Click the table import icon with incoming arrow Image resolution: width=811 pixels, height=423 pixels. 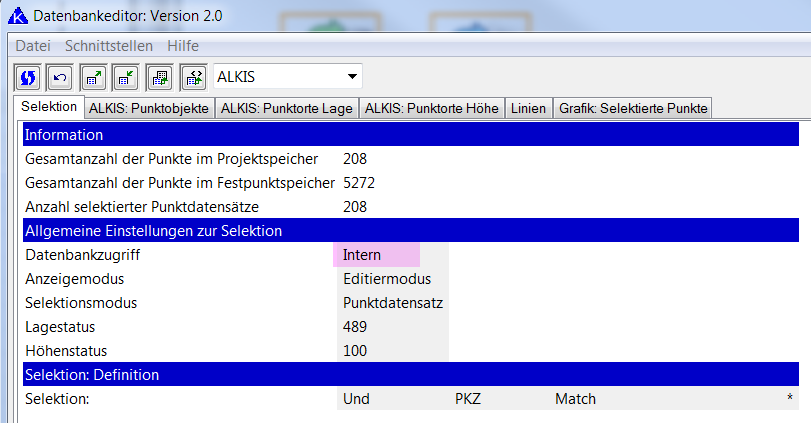[126, 77]
